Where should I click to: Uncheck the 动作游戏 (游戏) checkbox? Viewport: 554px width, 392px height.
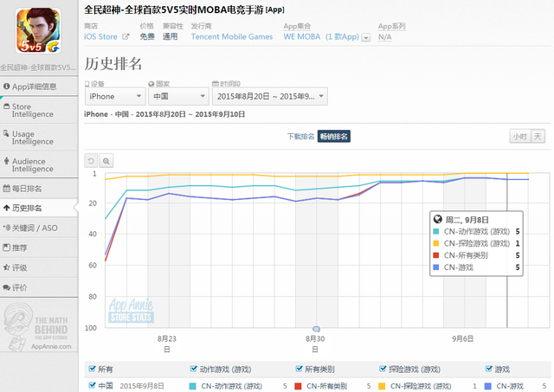[193, 370]
